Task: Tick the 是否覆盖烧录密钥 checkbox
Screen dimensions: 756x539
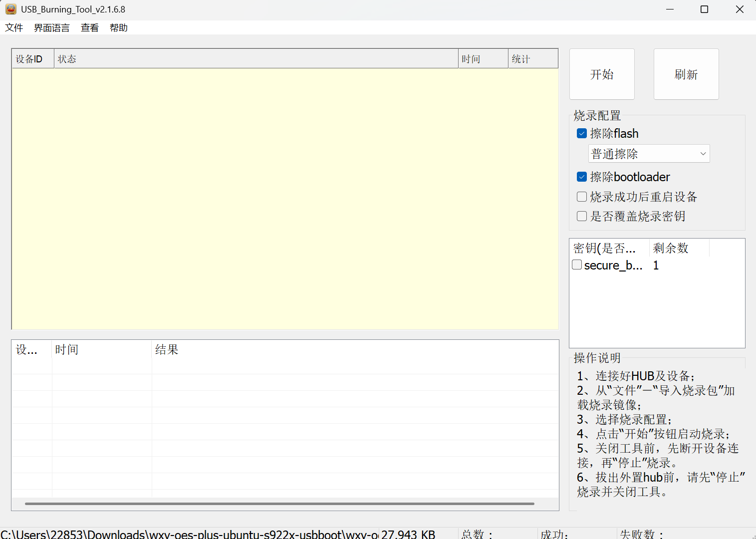Action: [582, 217]
